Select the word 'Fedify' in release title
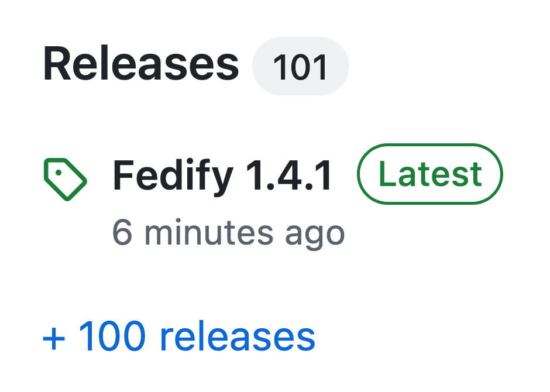 coord(173,175)
